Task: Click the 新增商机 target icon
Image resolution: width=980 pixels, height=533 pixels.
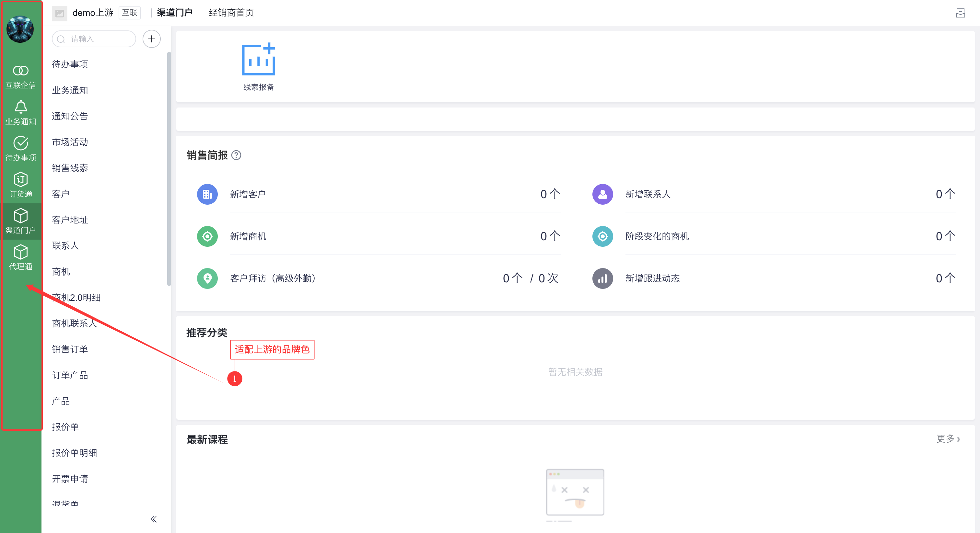Action: tap(207, 236)
